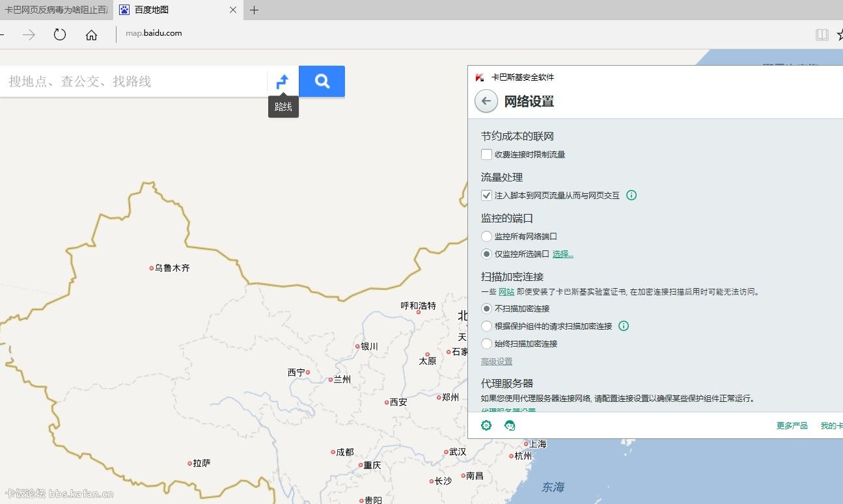Select 根据保护组件的请求扫描加密连接 radio
The height and width of the screenshot is (504, 843).
pos(486,326)
